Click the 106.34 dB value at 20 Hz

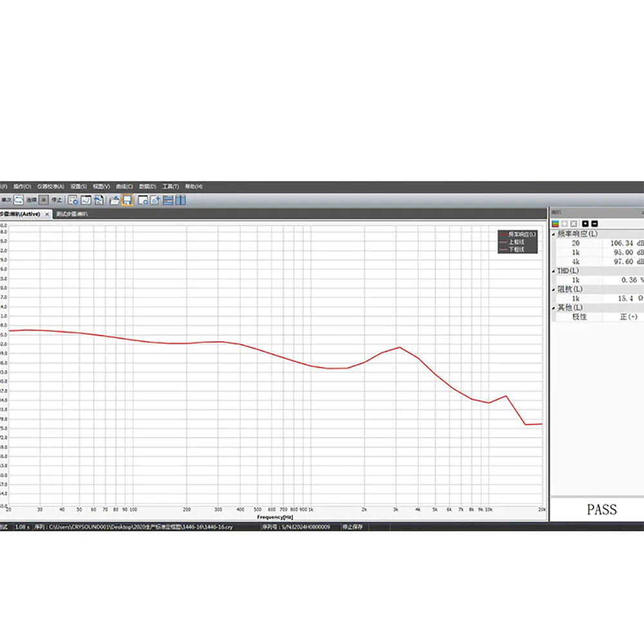[x=627, y=243]
